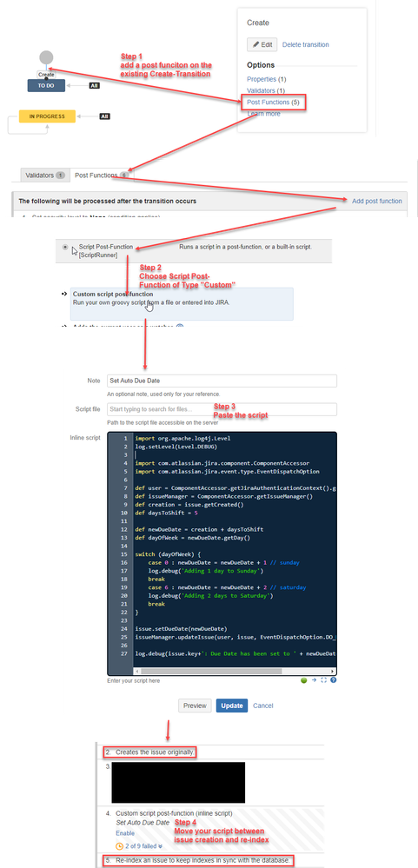418x868 pixels.
Task: Click line 2 'log.setLevel(Level.DEBUG)'
Action: coord(176,447)
